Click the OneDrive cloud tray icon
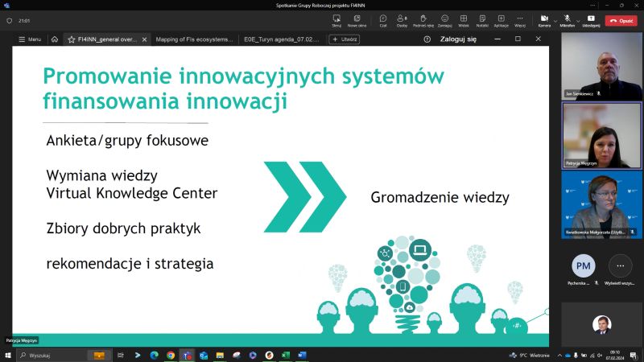644x362 pixels. coord(568,356)
